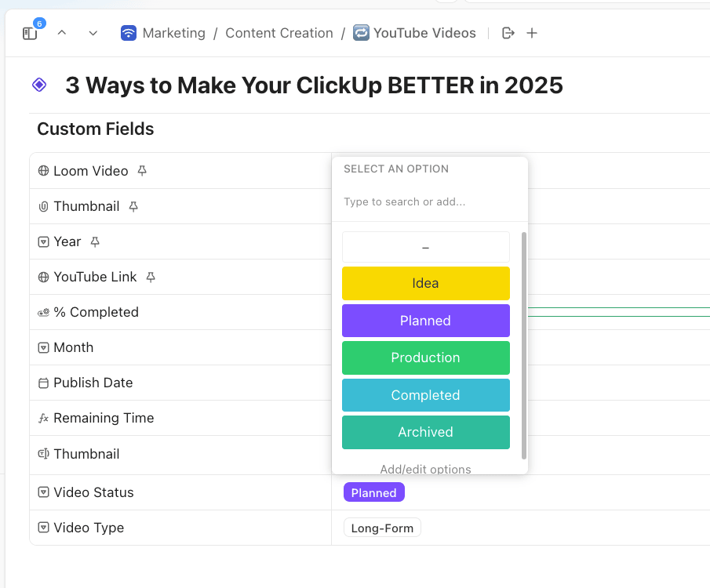The image size is (710, 588).
Task: Click the plus icon to add to list
Action: [532, 33]
